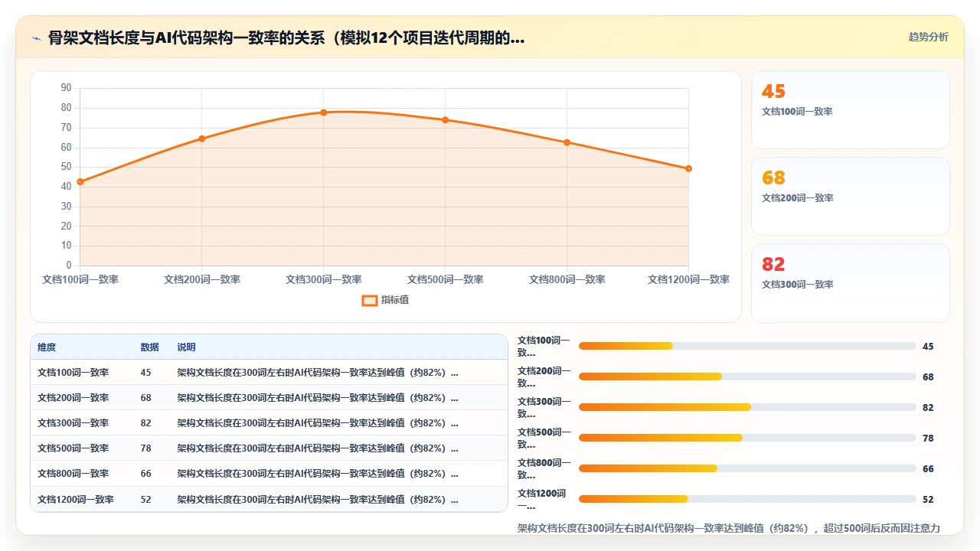Screen dimensions: 980x551
Task: Click the x-axis label 文档1200词一致率
Action: 688,279
